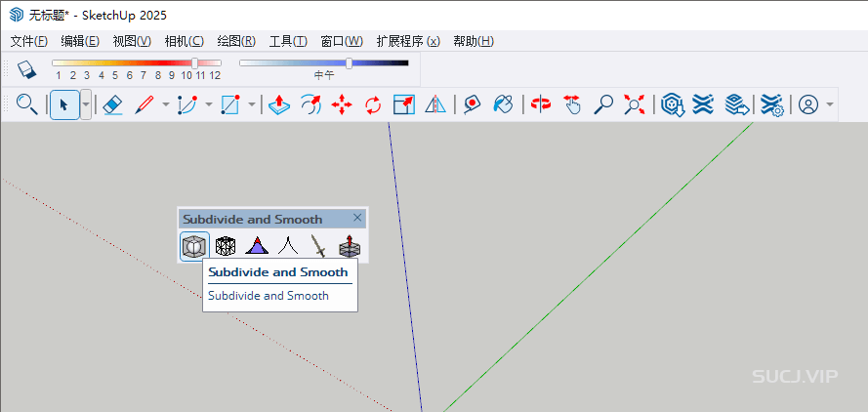The width and height of the screenshot is (868, 412).
Task: Open the 工具(T) menu
Action: click(x=288, y=41)
